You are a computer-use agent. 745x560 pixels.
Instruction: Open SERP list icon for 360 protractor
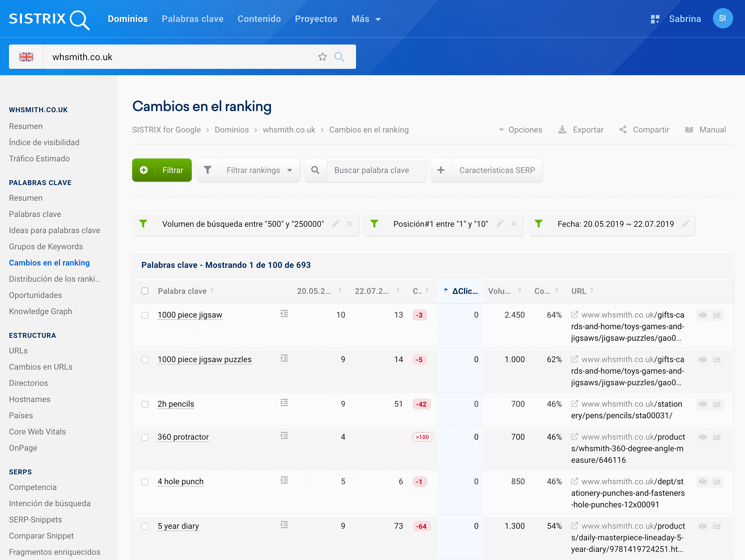[x=284, y=436]
